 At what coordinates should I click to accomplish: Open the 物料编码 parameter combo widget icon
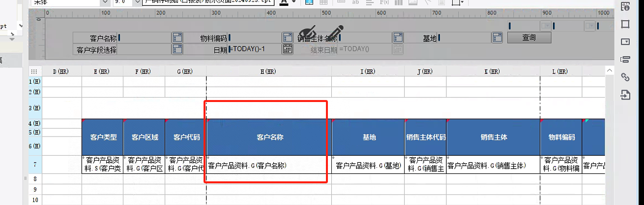click(288, 38)
